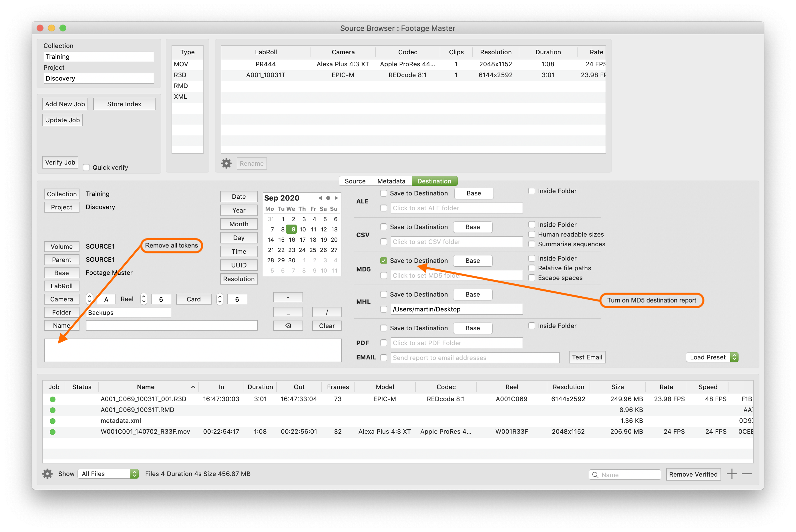Enable CSV Save to Destination
This screenshot has width=796, height=532.
click(384, 227)
